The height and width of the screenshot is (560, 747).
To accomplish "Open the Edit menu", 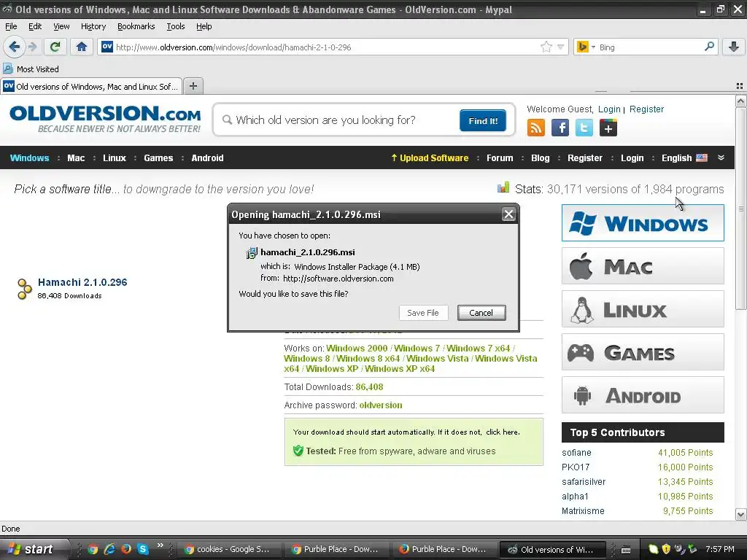I will pos(35,26).
